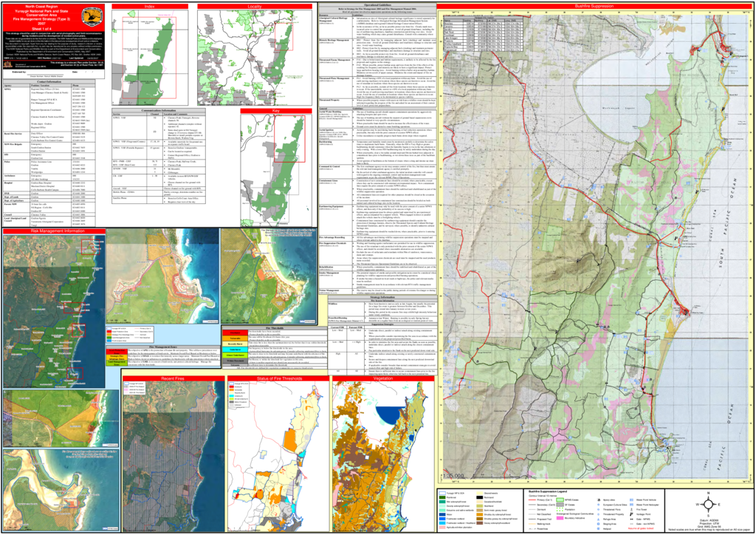
Task: Select the NPWS Estate green swatch
Action: pos(560,501)
